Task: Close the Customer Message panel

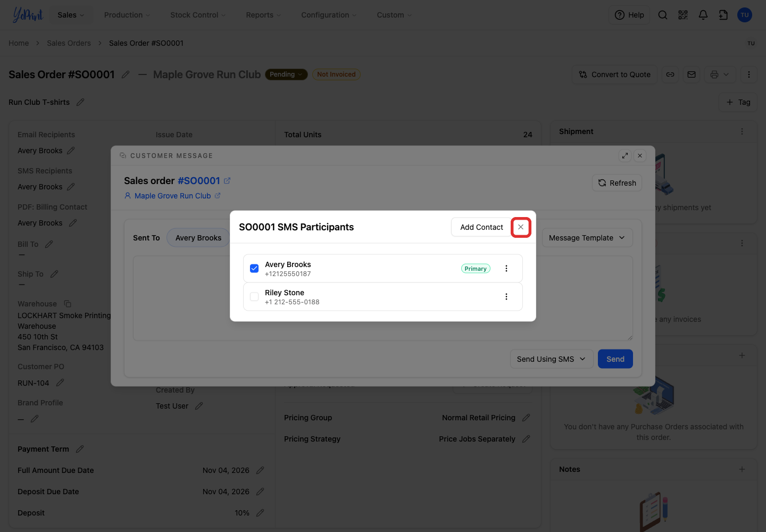Action: click(x=640, y=156)
